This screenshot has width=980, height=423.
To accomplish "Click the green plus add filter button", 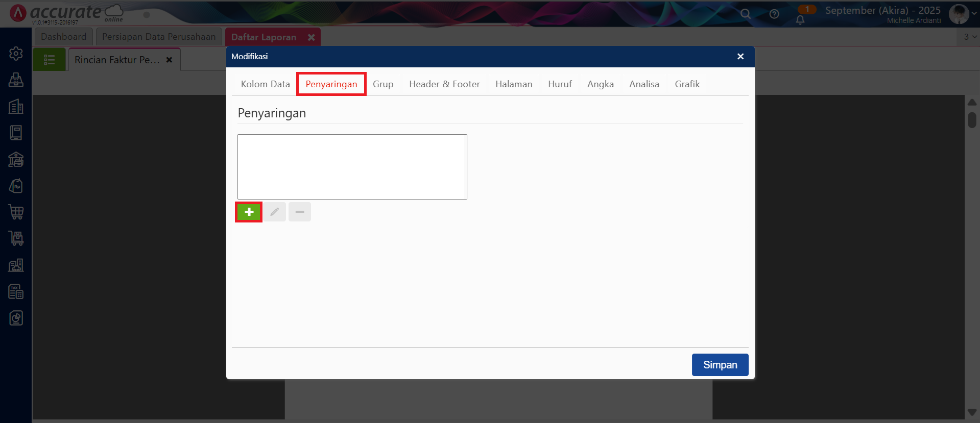I will click(x=249, y=212).
